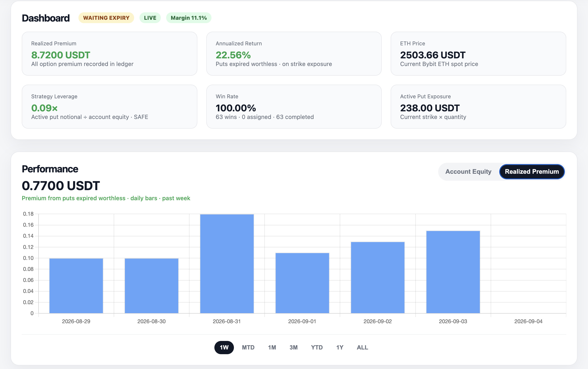The image size is (588, 369).
Task: Click the Active Put Exposure card
Action: click(478, 107)
